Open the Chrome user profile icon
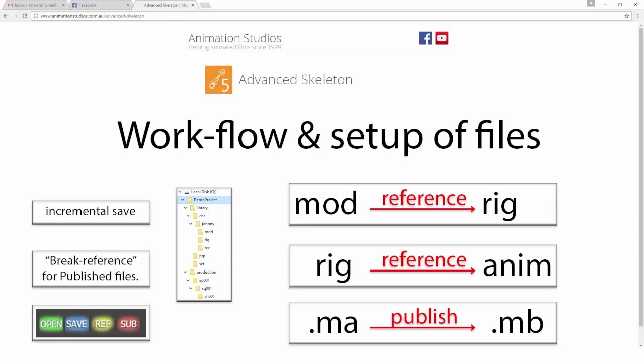Image resolution: width=644 pixels, height=362 pixels. tap(591, 4)
